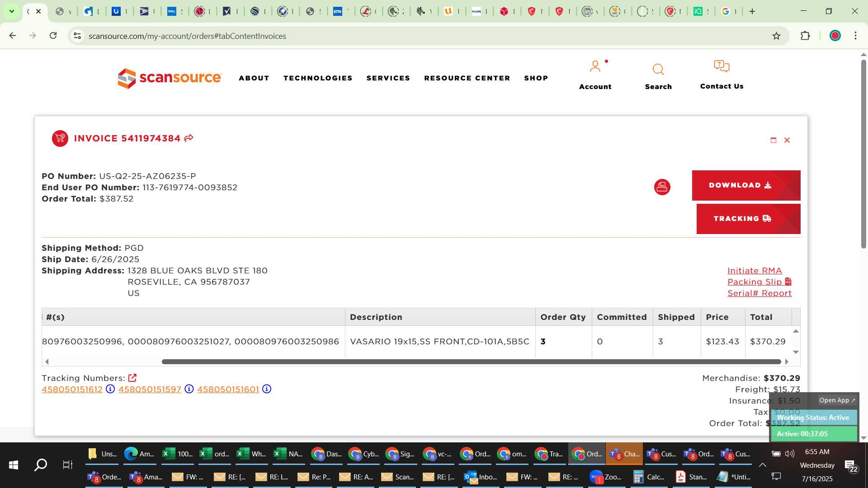The image size is (868, 488).
Task: View site information icon in address bar
Action: (77, 36)
